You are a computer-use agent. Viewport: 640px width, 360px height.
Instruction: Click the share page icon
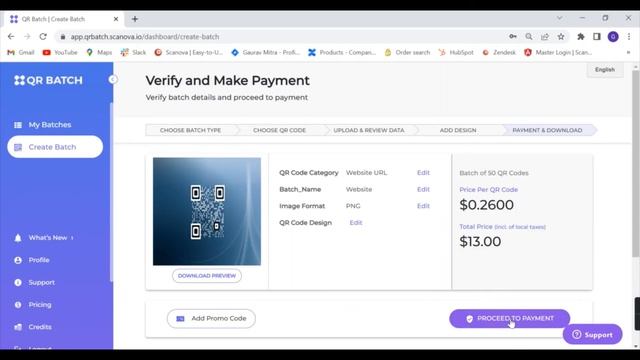pos(545,37)
